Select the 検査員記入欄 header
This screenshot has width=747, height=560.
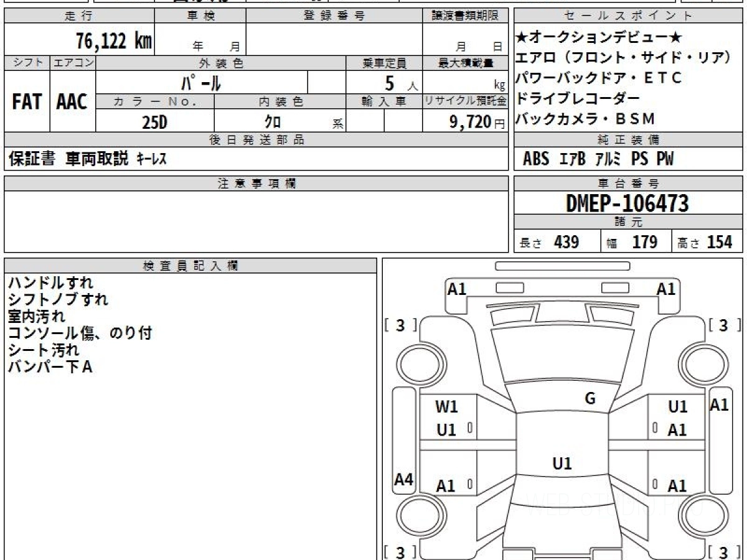pyautogui.click(x=190, y=266)
